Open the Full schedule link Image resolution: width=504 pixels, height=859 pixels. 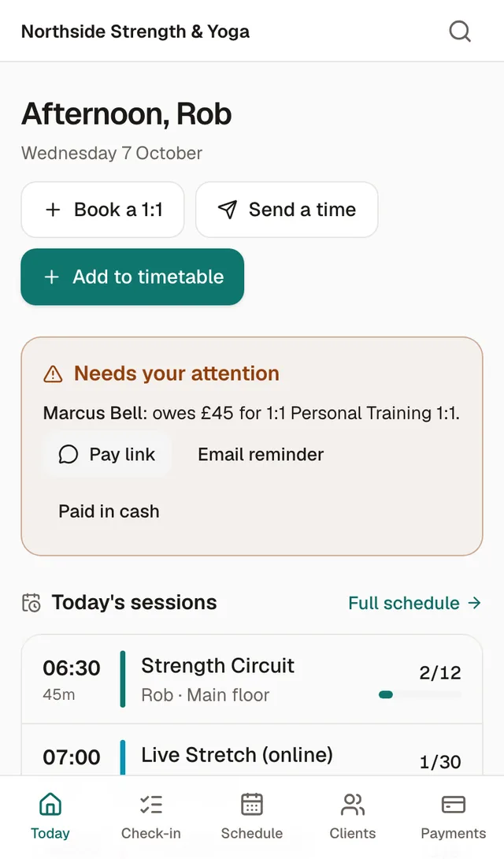415,603
